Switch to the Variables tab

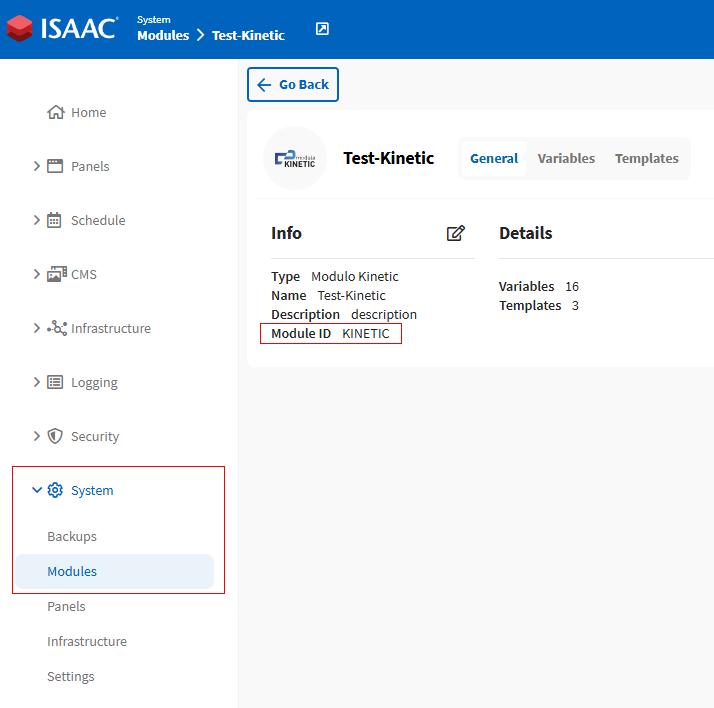coord(566,158)
